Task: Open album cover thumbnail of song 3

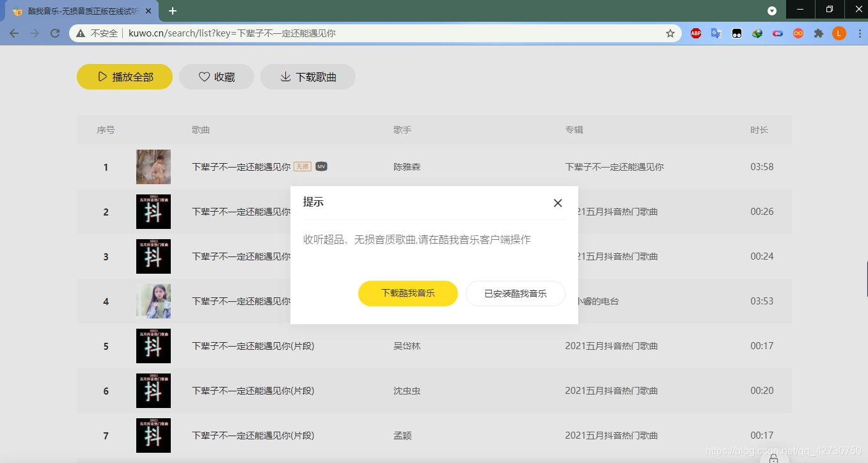Action: click(154, 256)
